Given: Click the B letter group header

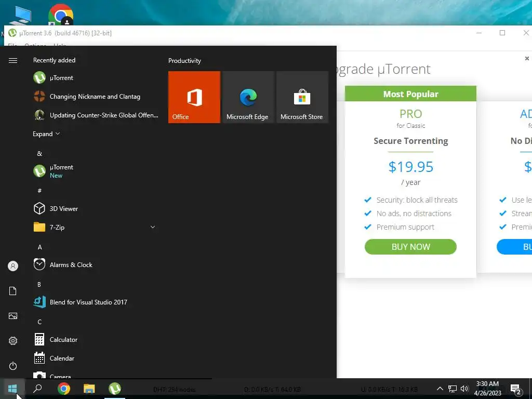Looking at the screenshot, I should pos(39,284).
